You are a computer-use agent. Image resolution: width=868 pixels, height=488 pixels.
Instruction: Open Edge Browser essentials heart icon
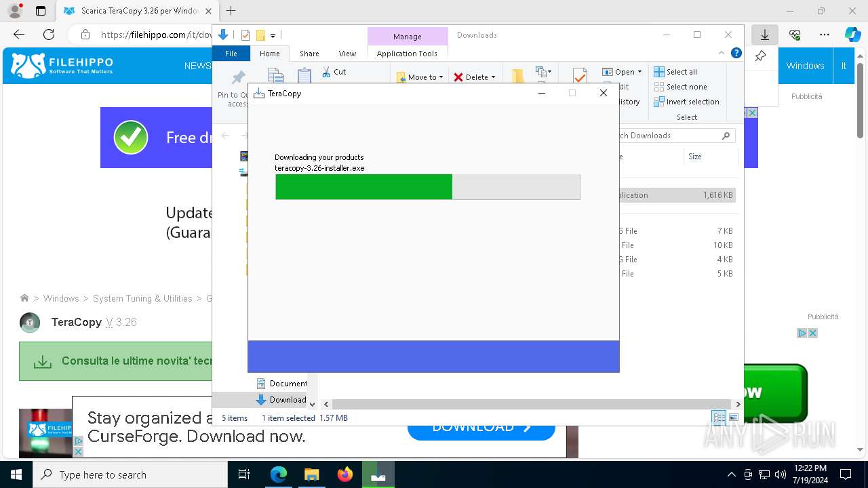tap(795, 35)
